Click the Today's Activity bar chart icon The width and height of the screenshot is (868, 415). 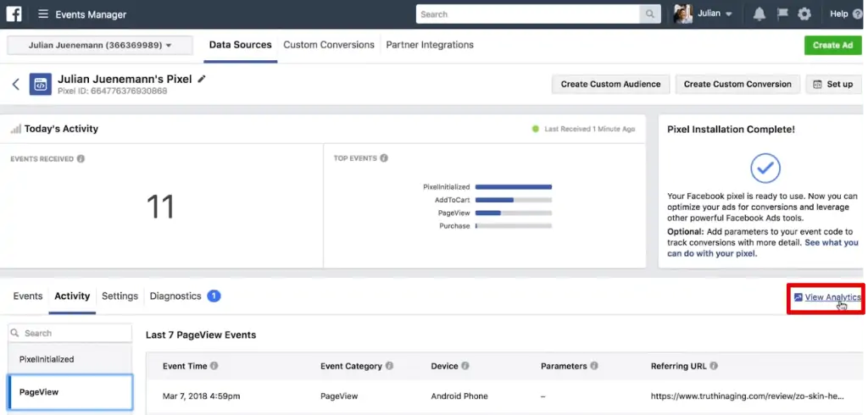tap(16, 129)
